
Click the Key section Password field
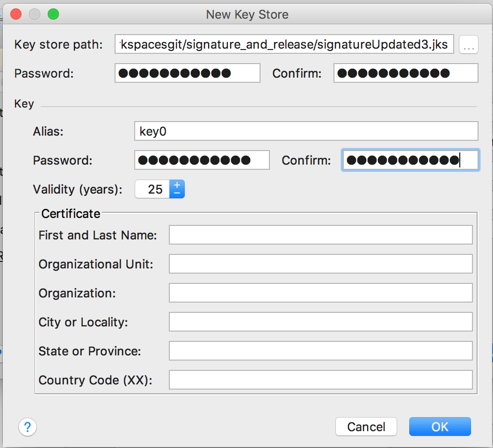coord(202,160)
